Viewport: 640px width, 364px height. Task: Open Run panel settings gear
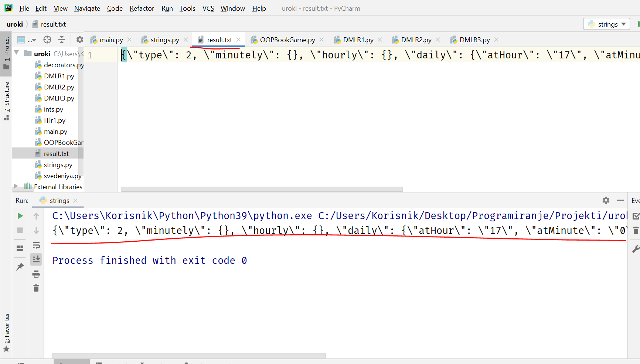click(x=606, y=200)
